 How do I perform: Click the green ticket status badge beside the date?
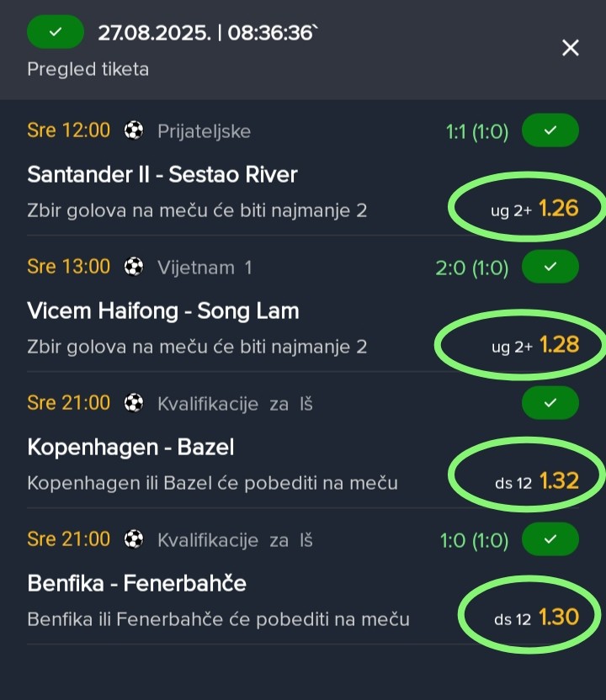point(56,32)
